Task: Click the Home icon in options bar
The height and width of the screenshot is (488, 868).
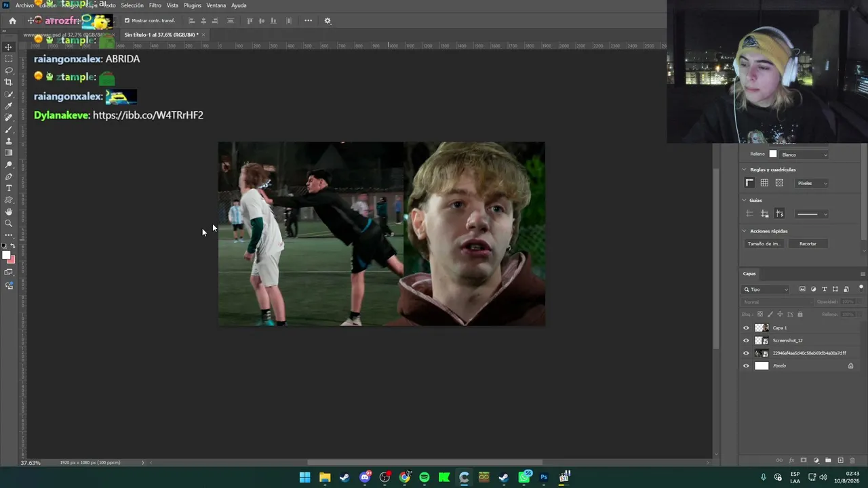Action: click(12, 21)
